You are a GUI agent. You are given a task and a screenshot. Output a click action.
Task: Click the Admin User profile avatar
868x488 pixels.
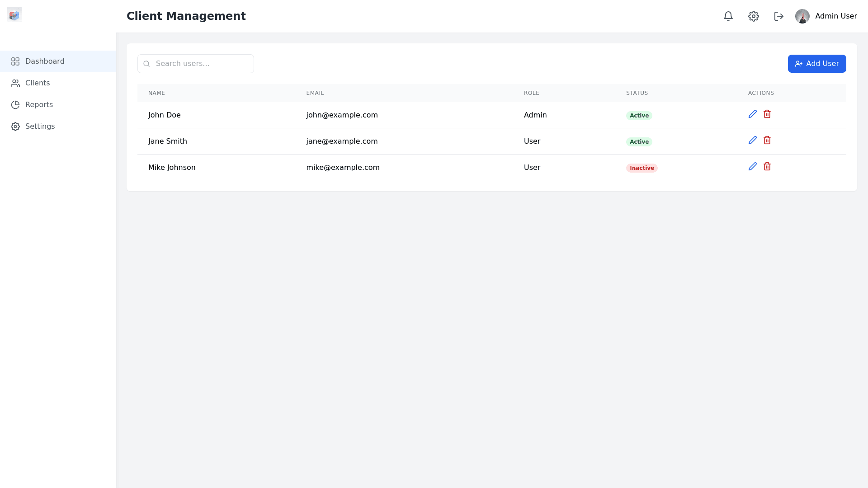click(x=802, y=16)
